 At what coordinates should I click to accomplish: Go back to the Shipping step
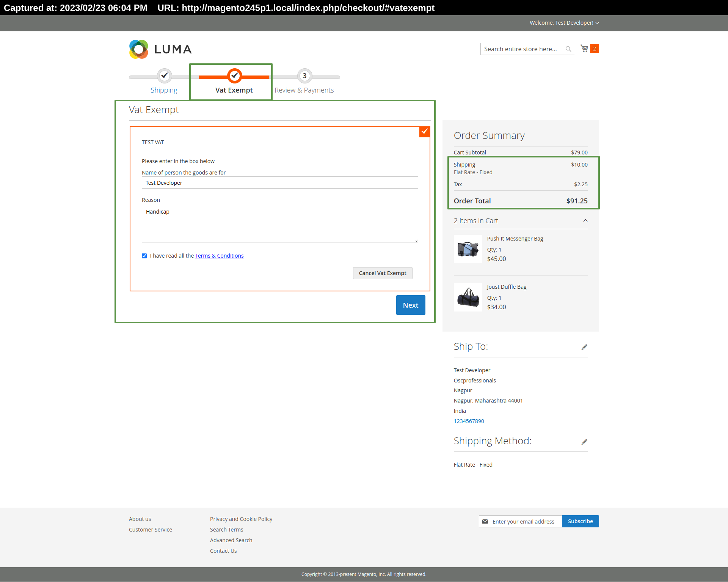(x=164, y=90)
